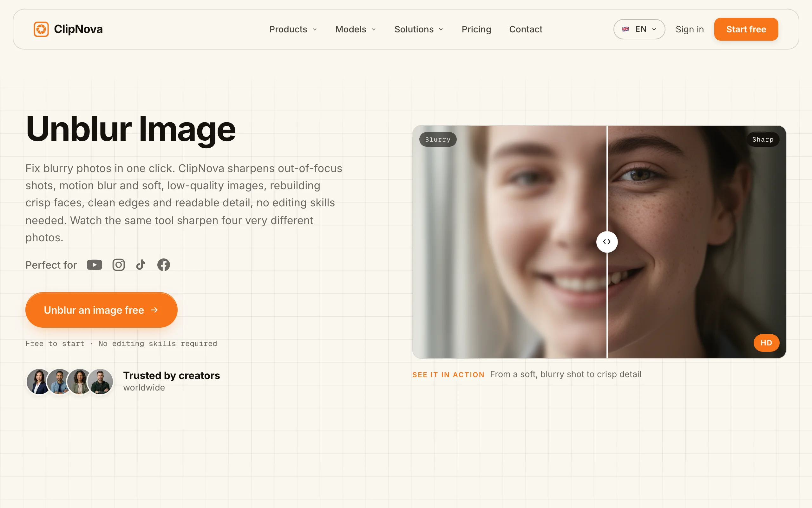Click the first creator avatar
This screenshot has height=508, width=812.
coord(39,382)
